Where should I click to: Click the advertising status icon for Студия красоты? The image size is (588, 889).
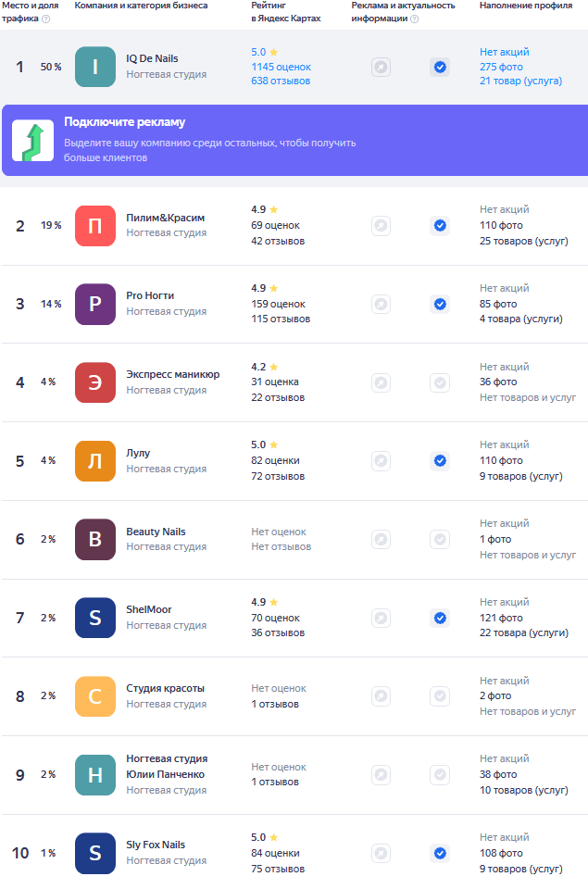[x=381, y=696]
